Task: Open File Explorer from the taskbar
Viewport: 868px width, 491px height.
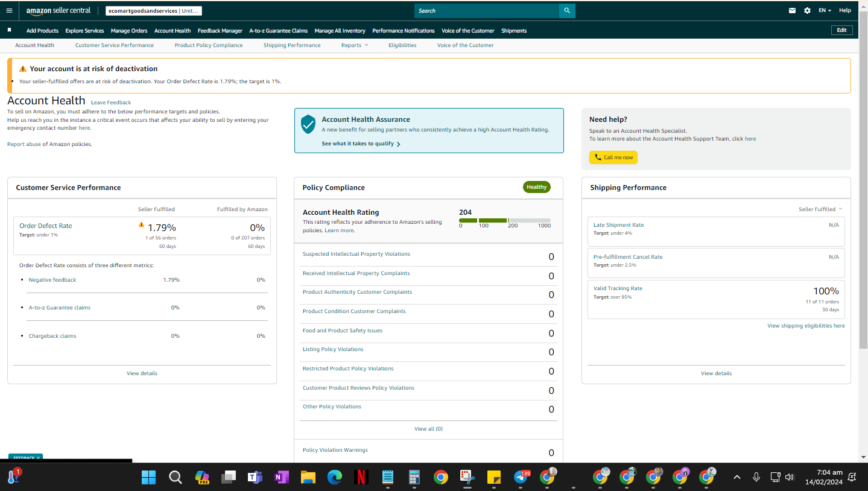Action: (308, 478)
